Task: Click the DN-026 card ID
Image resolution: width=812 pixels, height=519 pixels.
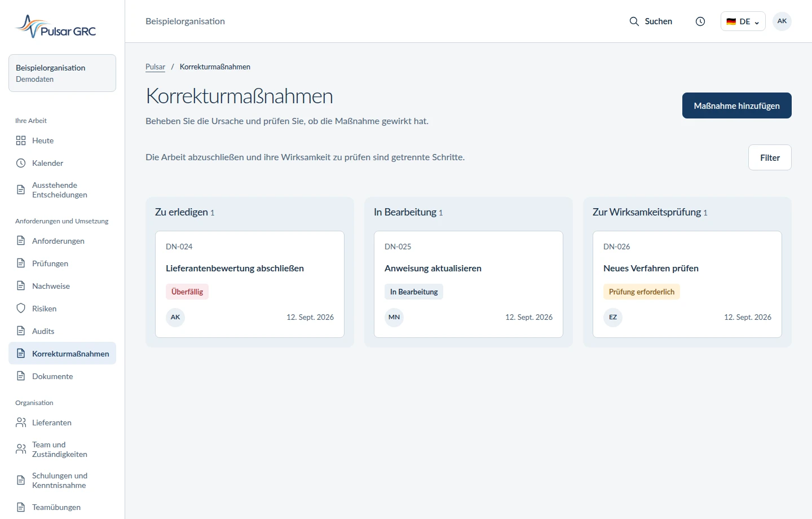Action: (x=617, y=247)
